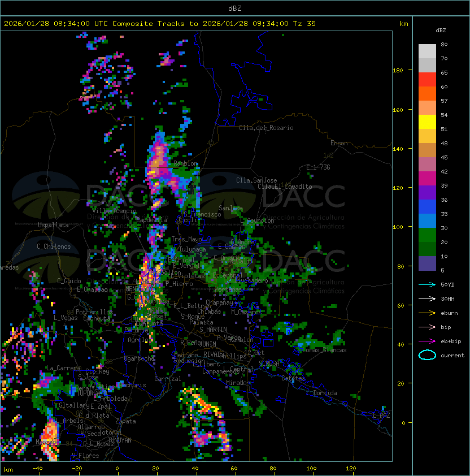Click the L_Vegas map label
The width and height of the screenshot is (470, 476).
(x=66, y=318)
